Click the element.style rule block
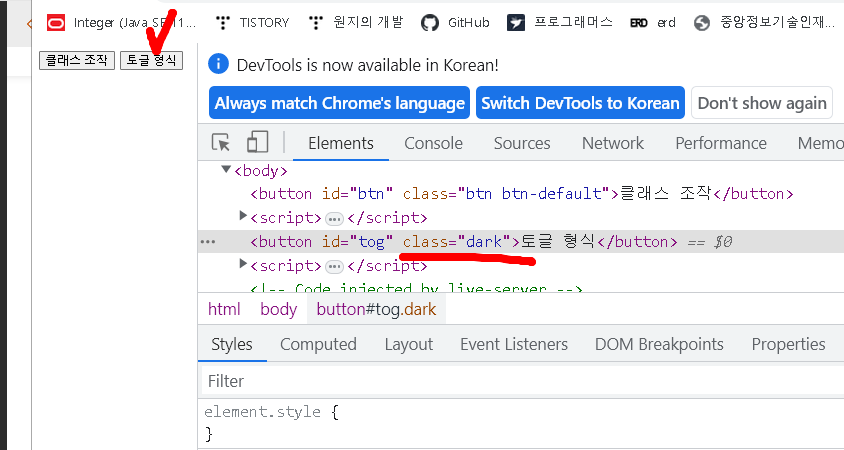This screenshot has height=450, width=844. (x=271, y=423)
